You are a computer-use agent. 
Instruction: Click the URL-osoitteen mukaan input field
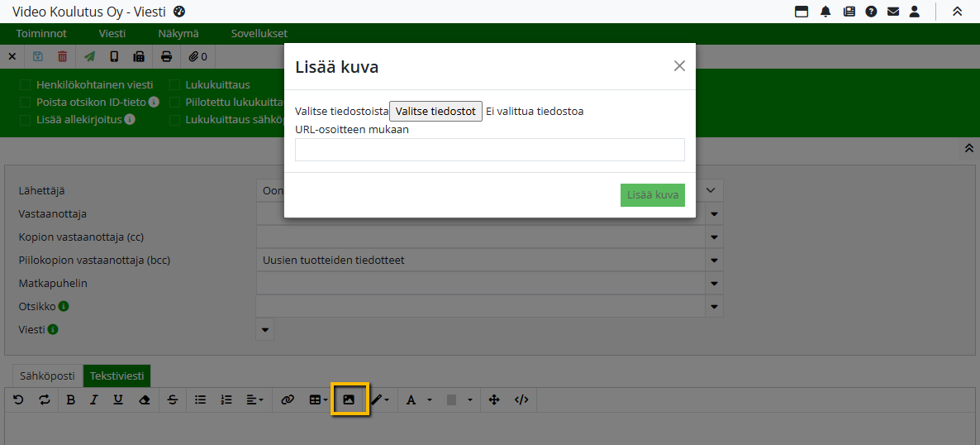pos(489,150)
